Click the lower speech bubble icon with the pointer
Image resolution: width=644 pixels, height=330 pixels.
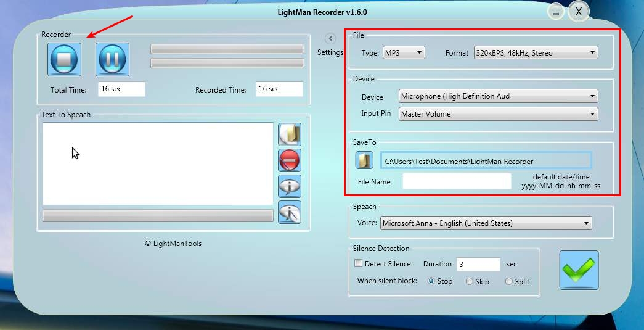click(x=290, y=212)
